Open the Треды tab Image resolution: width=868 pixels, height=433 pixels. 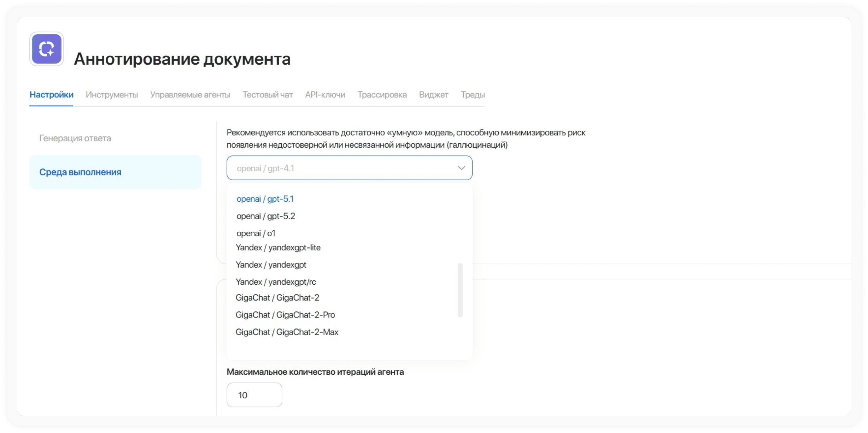[x=473, y=95]
